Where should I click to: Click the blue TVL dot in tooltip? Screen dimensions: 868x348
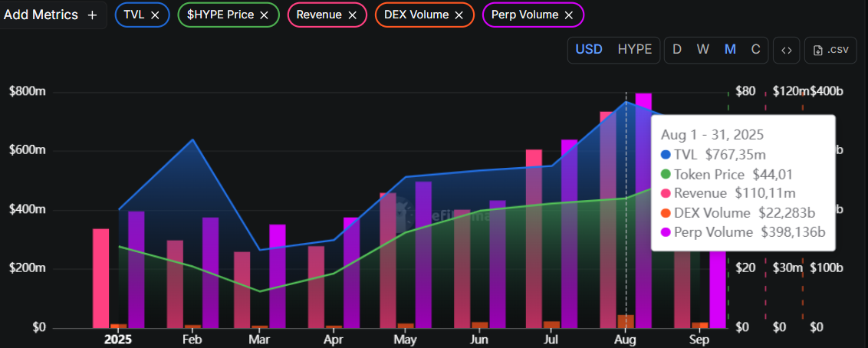click(x=666, y=155)
